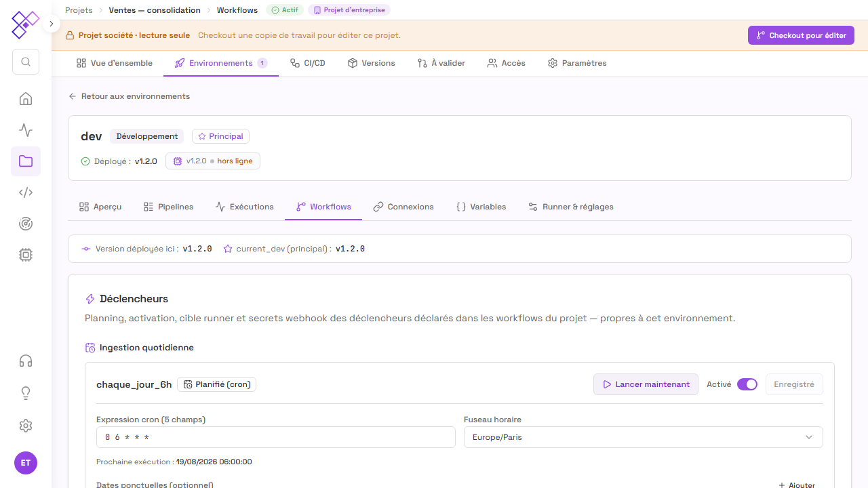The width and height of the screenshot is (868, 488).
Task: Click Workflows breadcrumb item
Action: 237,10
